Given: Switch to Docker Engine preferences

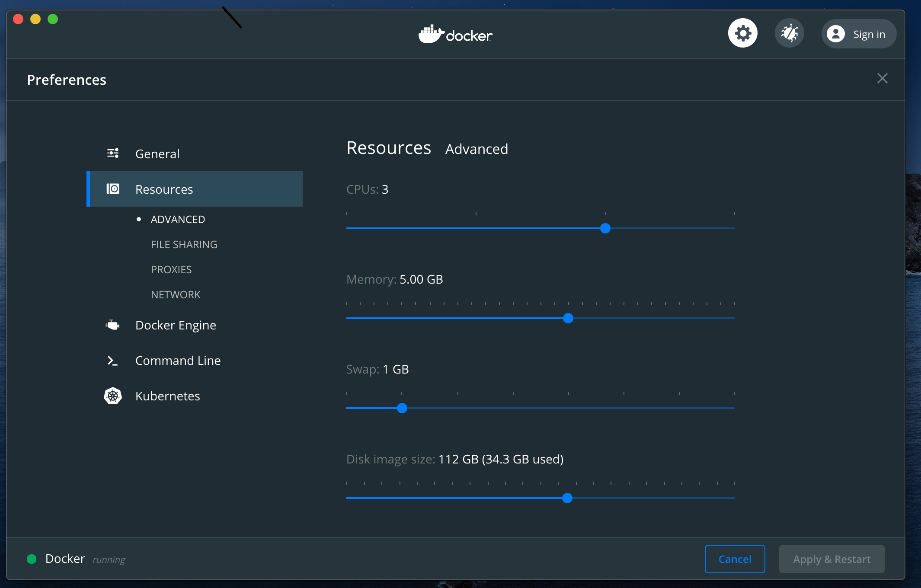Looking at the screenshot, I should (x=176, y=325).
